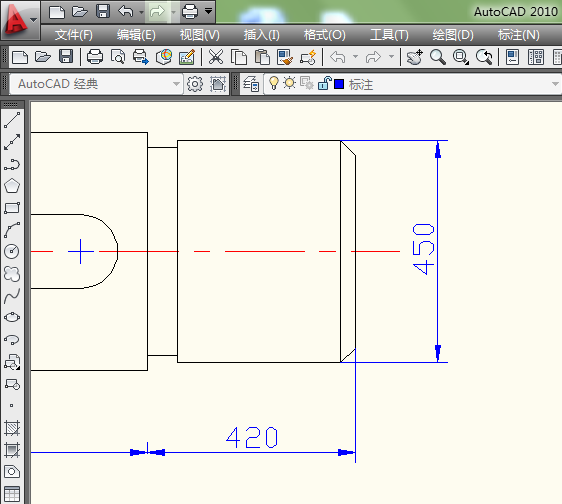Image resolution: width=562 pixels, height=504 pixels.
Task: Click standard toolbar Undo arrow
Action: coord(338,57)
